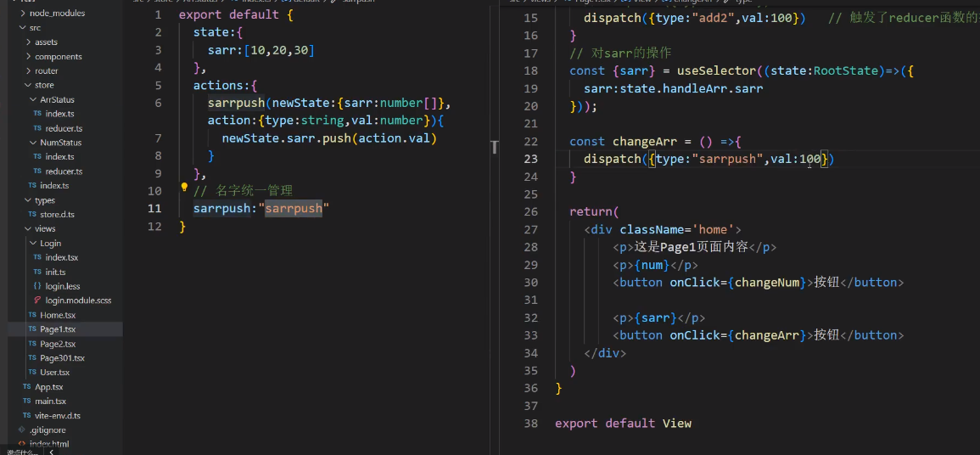Viewport: 980px width, 455px height.
Task: Open index.ts inside the NumStatus folder
Action: click(60, 157)
